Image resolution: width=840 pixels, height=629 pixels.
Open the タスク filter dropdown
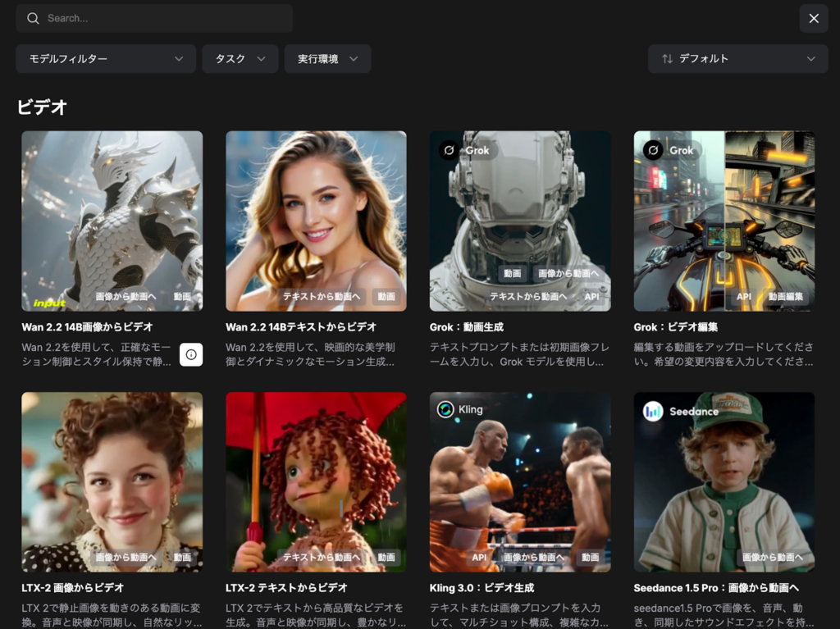[x=240, y=59]
